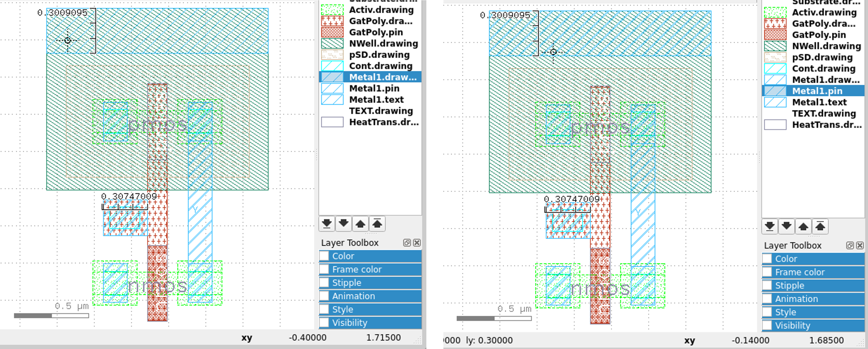Screen dimensions: 868x349
Task: Expand the Animation section in right Layer Toolbox
Action: [796, 299]
